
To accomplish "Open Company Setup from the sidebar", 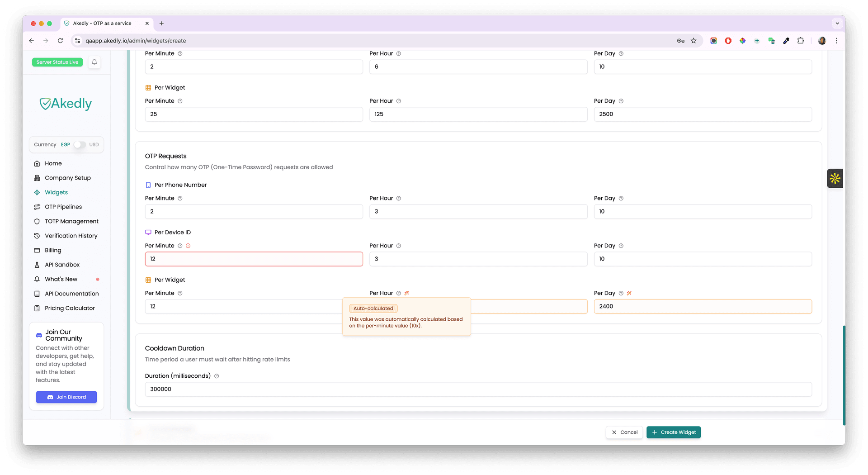I will coord(68,178).
